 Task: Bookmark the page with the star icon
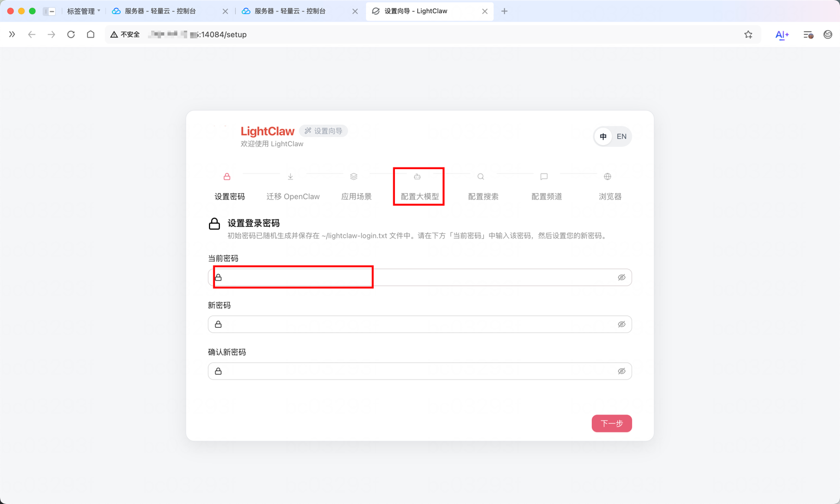tap(748, 34)
